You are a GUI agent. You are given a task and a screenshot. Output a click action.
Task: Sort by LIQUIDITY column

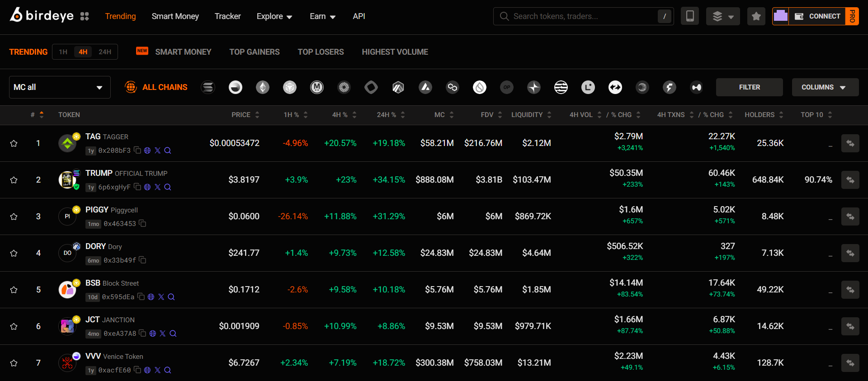coord(531,115)
